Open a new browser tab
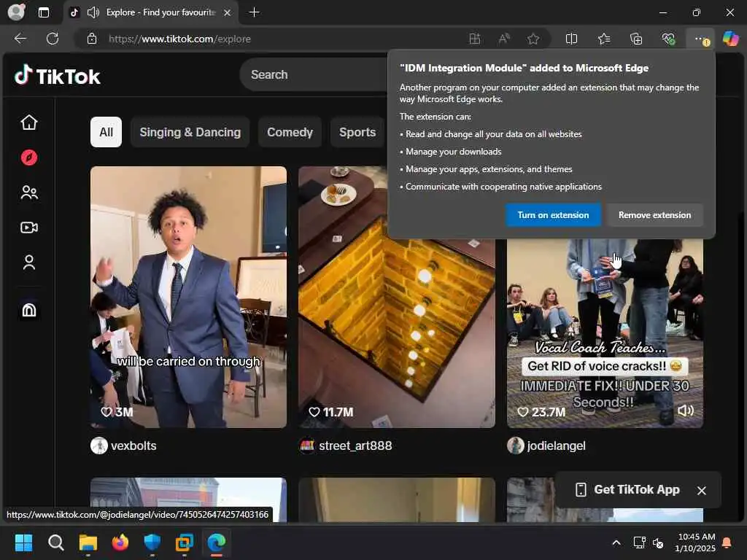747x560 pixels. coord(254,12)
